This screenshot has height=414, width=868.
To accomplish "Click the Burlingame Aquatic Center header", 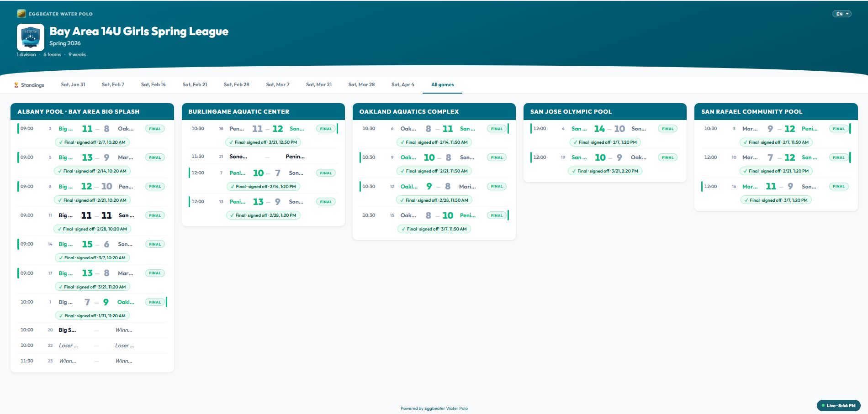I will [x=263, y=112].
